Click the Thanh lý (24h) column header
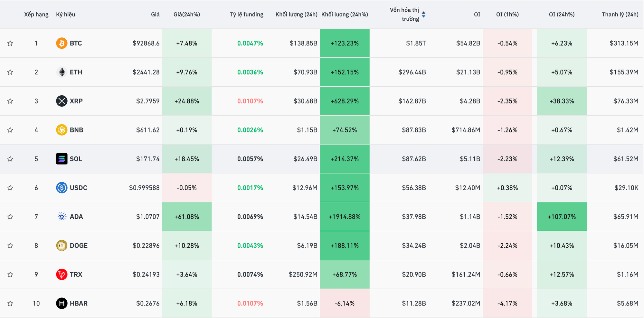The width and height of the screenshot is (644, 318). click(x=620, y=14)
